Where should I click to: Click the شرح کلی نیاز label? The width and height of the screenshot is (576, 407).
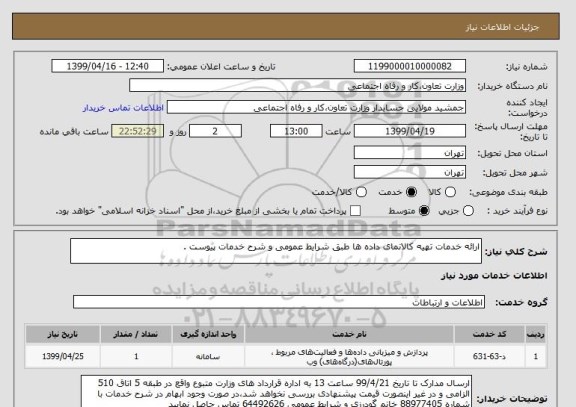[516, 252]
